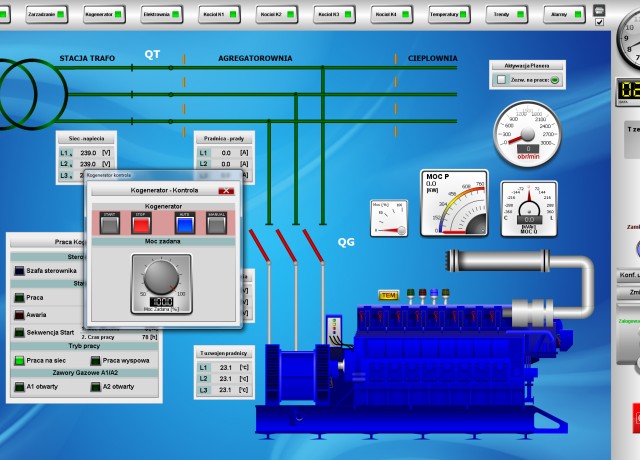Click the L1 23.1 °C winding temperature
640x460 pixels.
pyautogui.click(x=224, y=367)
